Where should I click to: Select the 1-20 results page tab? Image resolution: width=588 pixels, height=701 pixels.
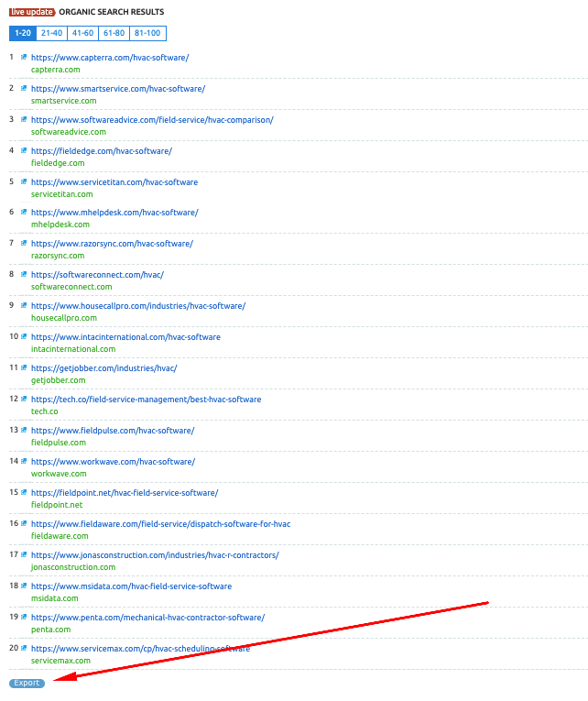(x=23, y=33)
